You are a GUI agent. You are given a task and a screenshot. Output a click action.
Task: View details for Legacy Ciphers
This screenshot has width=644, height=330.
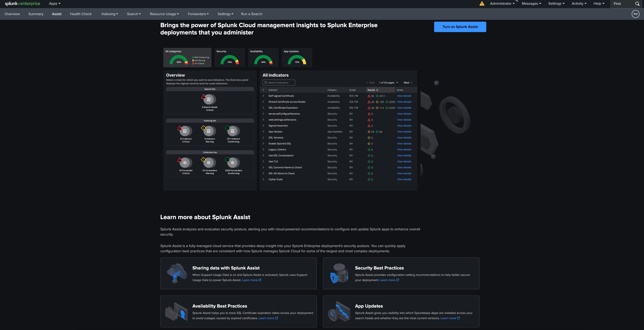coord(404,150)
